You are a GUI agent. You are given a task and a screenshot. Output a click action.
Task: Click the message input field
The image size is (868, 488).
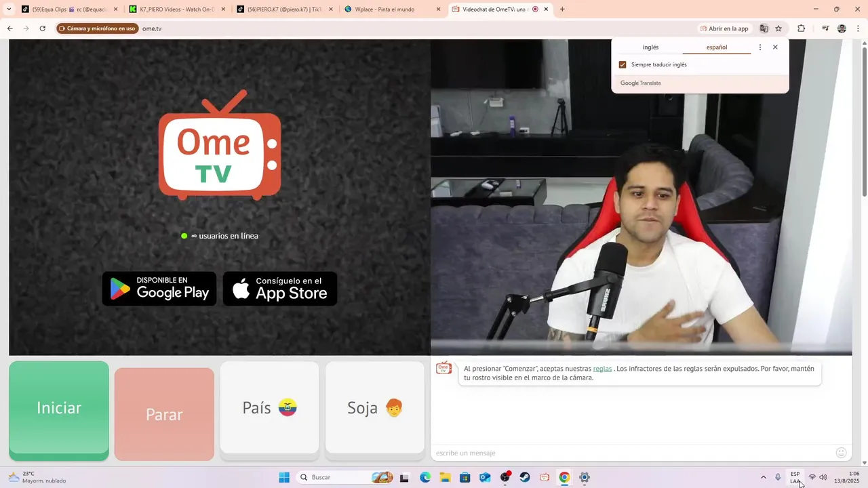631,453
